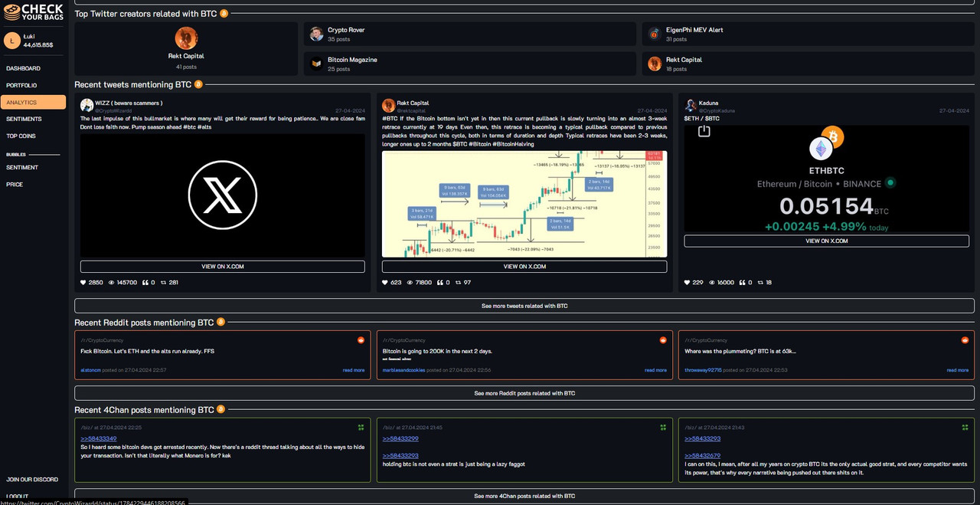Click the Check Your Bags logo

[x=34, y=14]
